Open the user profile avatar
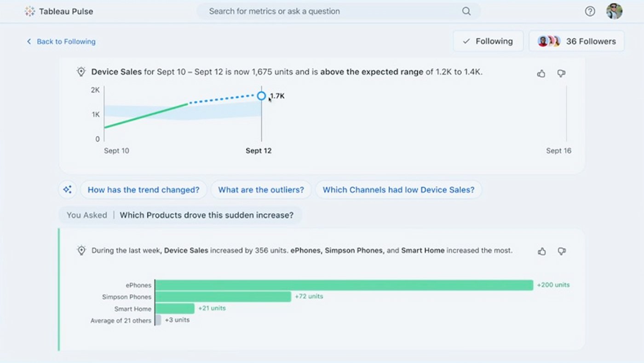This screenshot has width=644, height=363. click(614, 11)
